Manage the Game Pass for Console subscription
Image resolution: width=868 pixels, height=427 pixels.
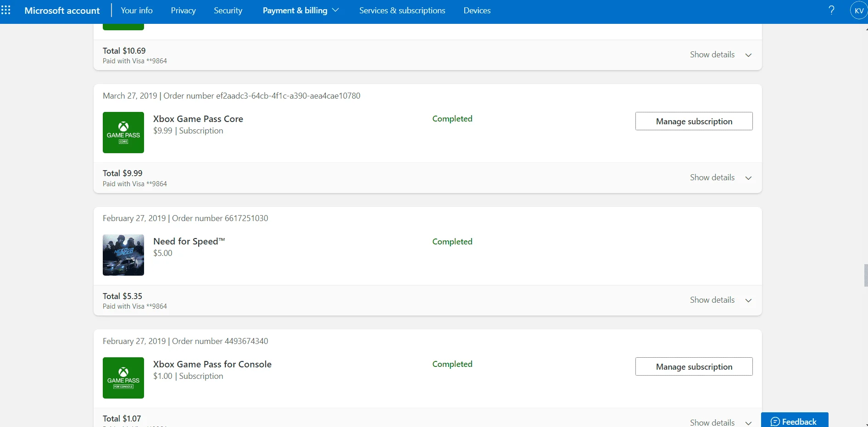[x=694, y=366]
